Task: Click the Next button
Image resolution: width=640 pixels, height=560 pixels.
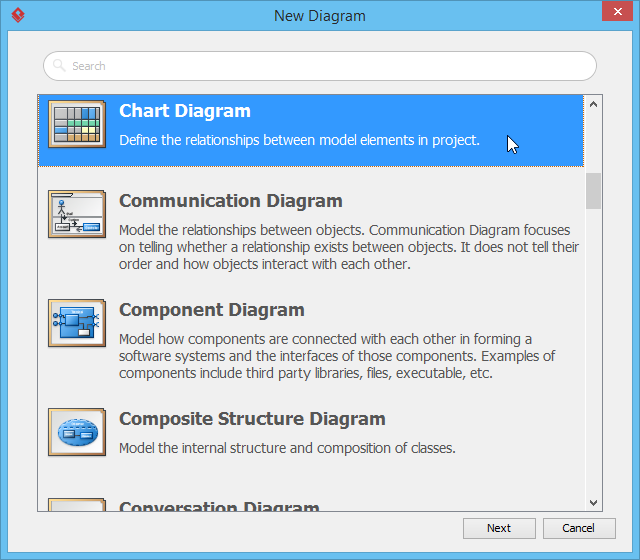Action: click(499, 528)
